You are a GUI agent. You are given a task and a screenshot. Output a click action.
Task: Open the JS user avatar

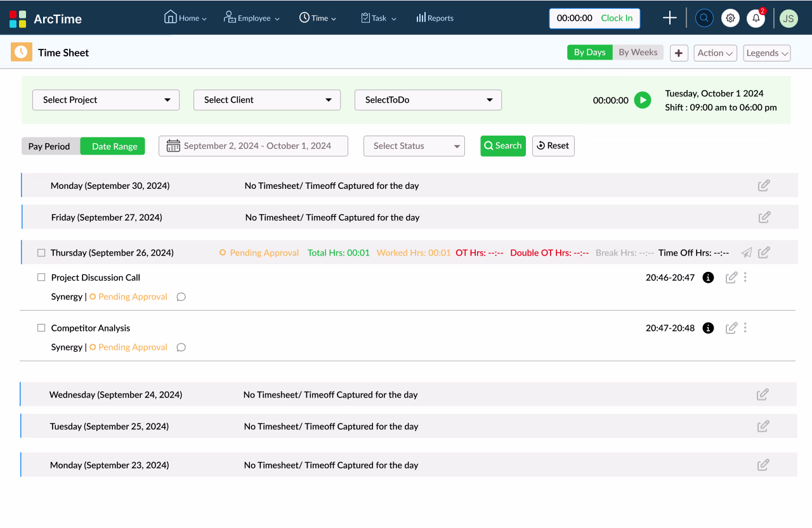[x=789, y=18]
